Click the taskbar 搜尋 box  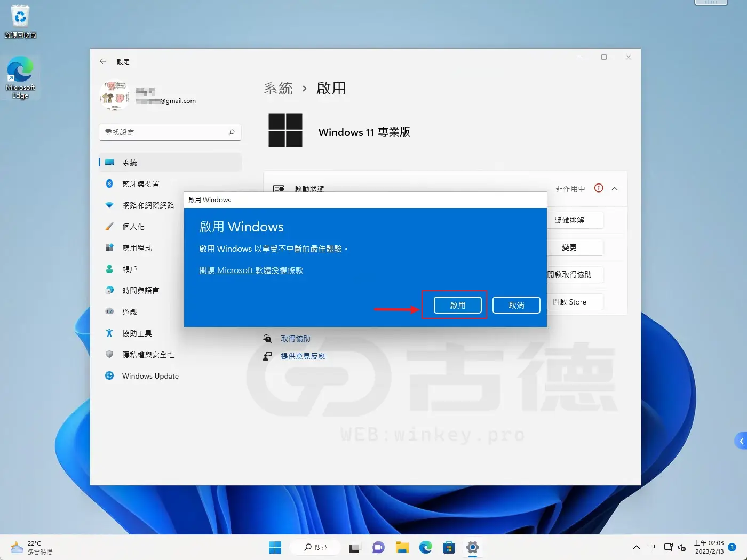coord(315,547)
